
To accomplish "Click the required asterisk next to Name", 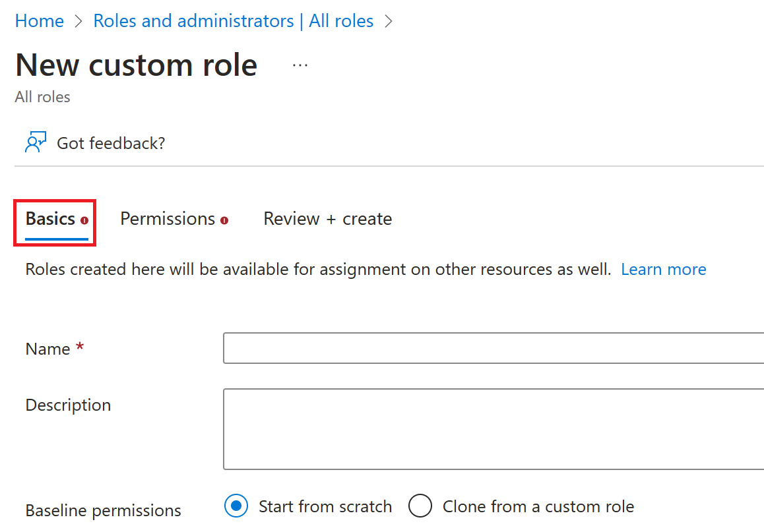I will pos(79,347).
